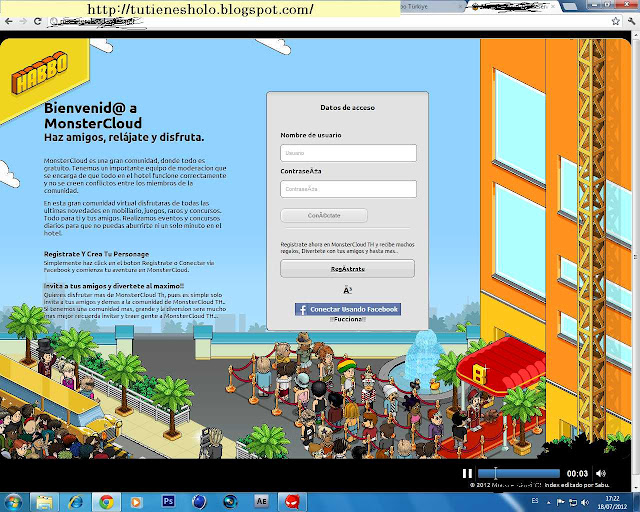
Task: Click the tutienesholo.blogspot.com URL banner
Action: (x=200, y=9)
